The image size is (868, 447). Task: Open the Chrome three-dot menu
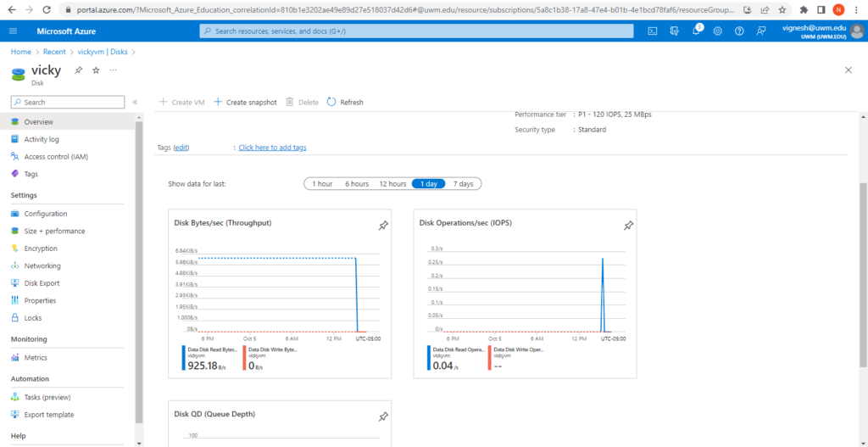pyautogui.click(x=857, y=9)
